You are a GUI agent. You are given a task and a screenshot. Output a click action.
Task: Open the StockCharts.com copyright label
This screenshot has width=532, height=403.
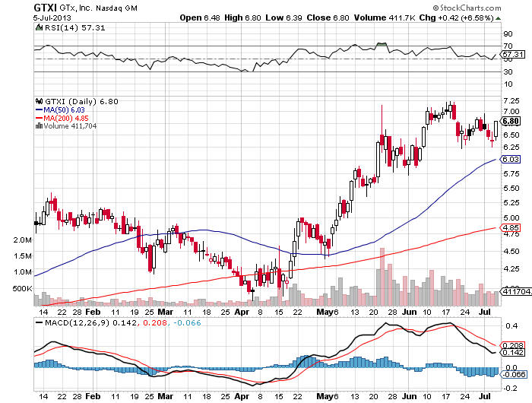click(x=467, y=8)
